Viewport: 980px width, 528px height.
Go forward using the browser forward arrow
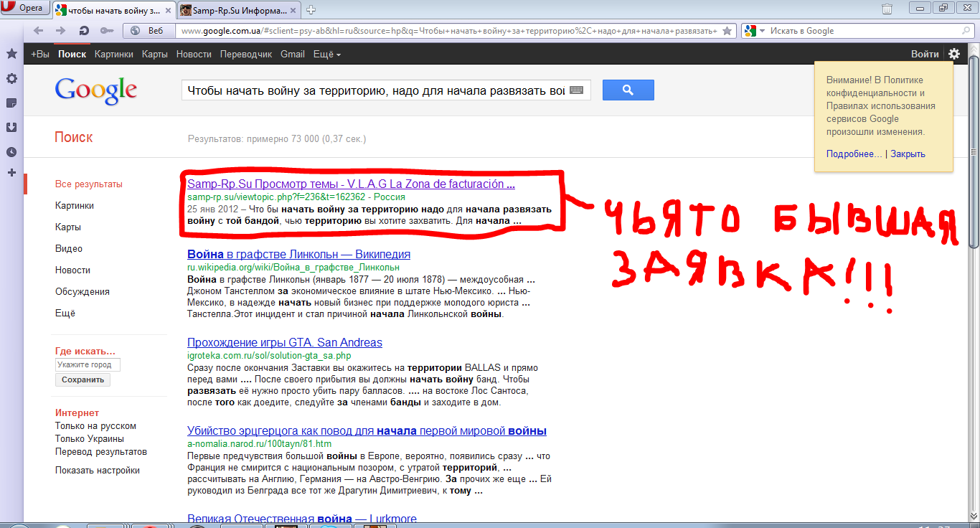point(61,31)
